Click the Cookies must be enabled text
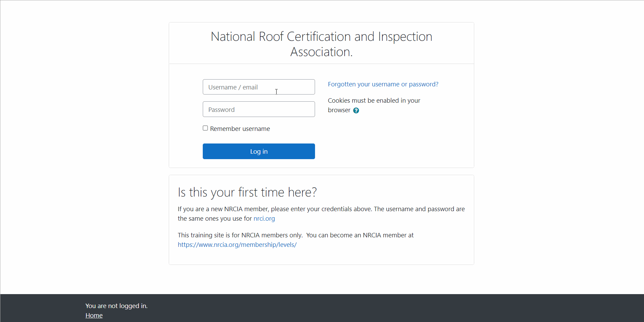 pos(374,100)
